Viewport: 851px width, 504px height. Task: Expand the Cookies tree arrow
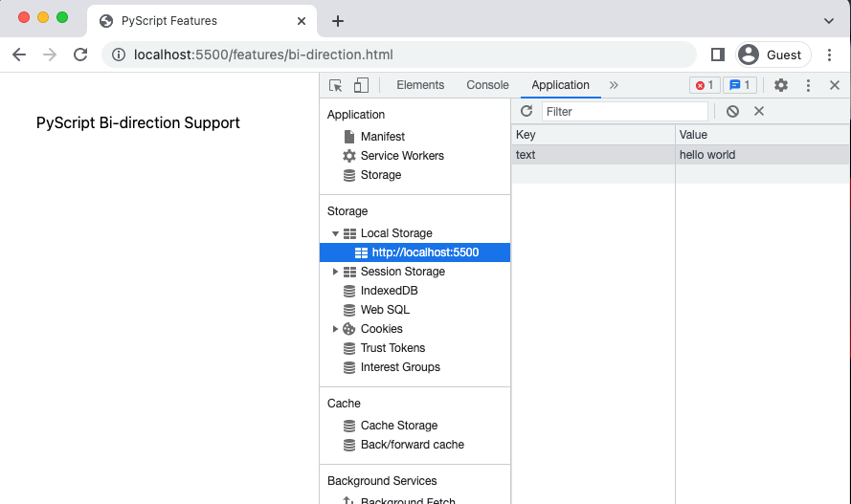coord(335,329)
